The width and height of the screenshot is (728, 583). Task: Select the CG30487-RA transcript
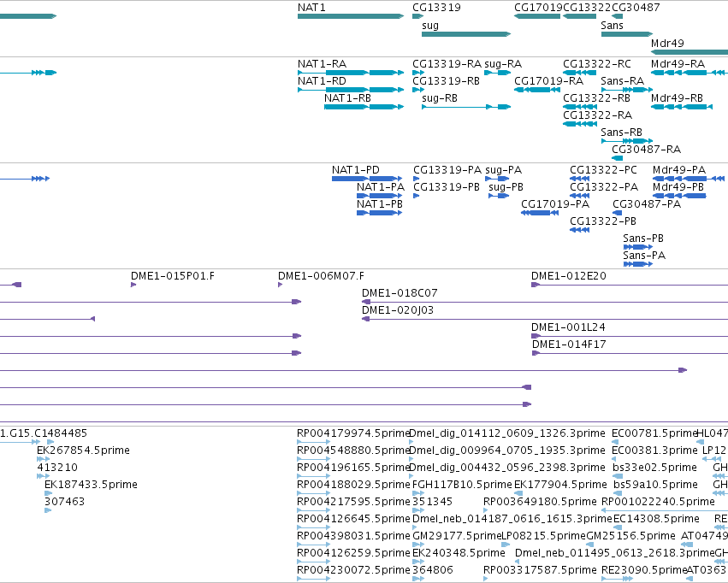point(618,158)
